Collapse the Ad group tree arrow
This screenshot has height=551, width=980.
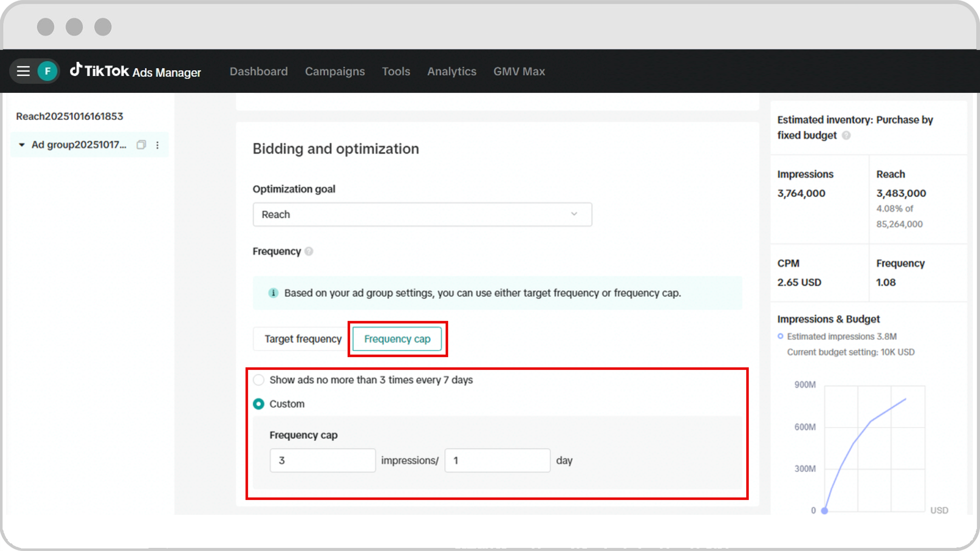click(22, 145)
